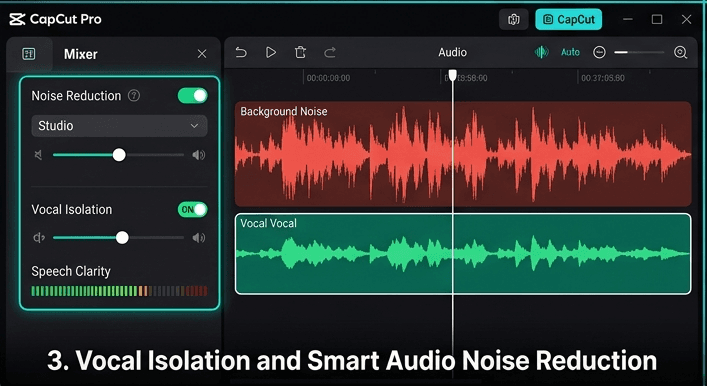
Task: Open the mixer panel icon tab
Action: click(x=29, y=54)
